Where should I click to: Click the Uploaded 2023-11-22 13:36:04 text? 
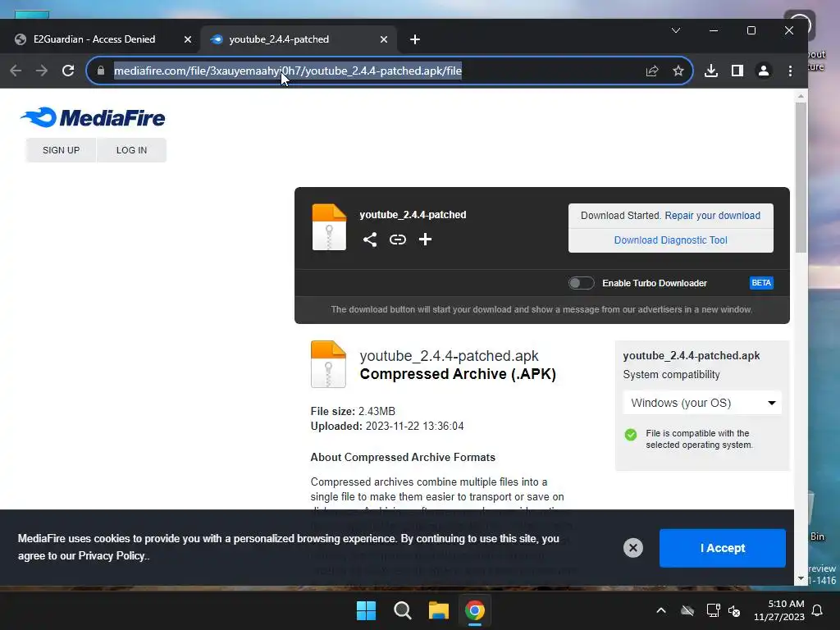click(x=387, y=427)
